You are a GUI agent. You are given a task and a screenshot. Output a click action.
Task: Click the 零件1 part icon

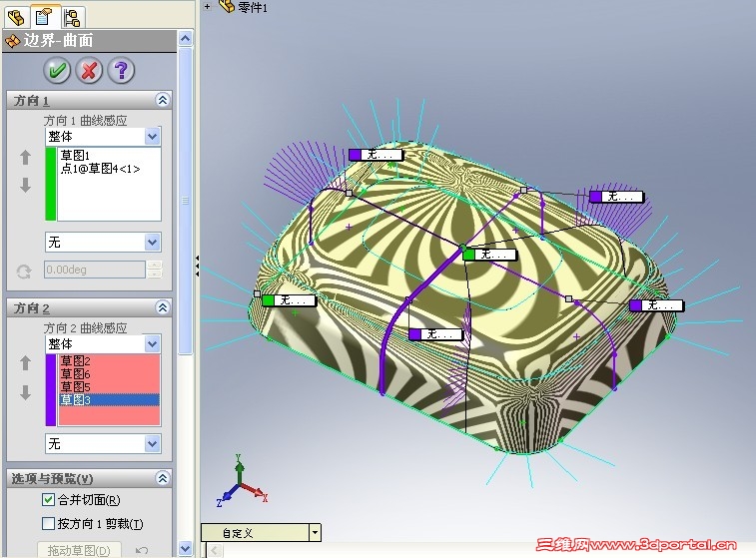226,6
